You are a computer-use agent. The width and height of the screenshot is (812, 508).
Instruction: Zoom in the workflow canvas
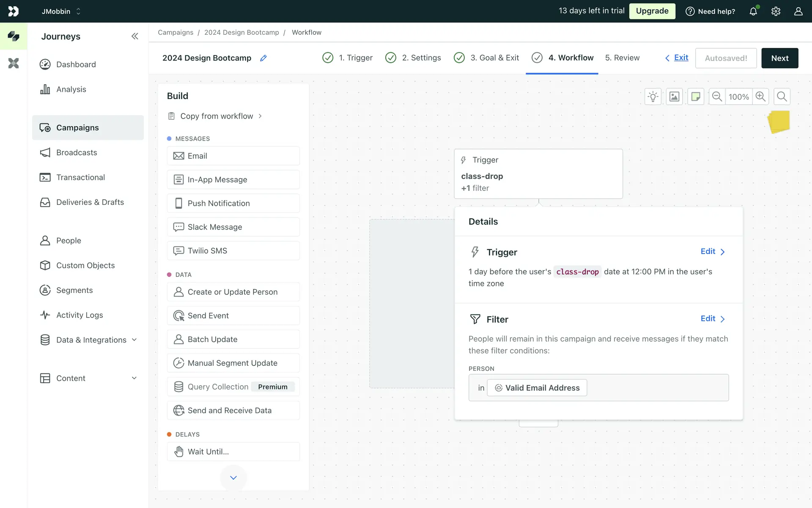pyautogui.click(x=760, y=97)
